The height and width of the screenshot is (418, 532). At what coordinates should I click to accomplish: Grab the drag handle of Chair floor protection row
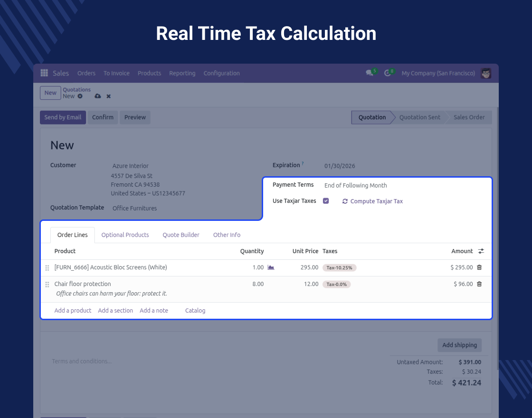pos(47,285)
